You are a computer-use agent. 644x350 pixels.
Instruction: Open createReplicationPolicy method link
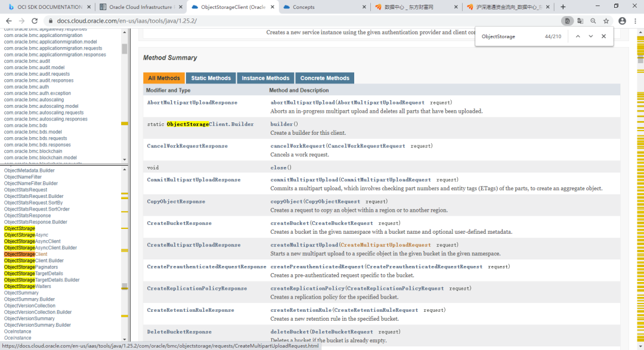307,289
